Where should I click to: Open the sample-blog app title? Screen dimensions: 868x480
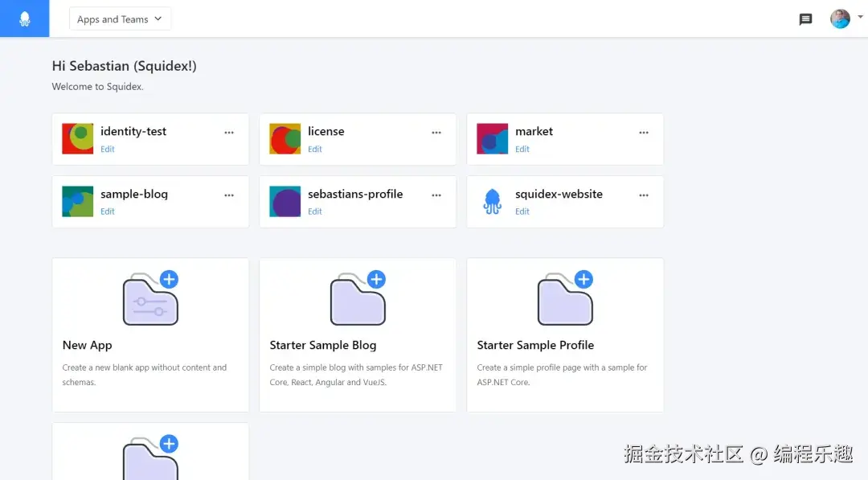[134, 194]
